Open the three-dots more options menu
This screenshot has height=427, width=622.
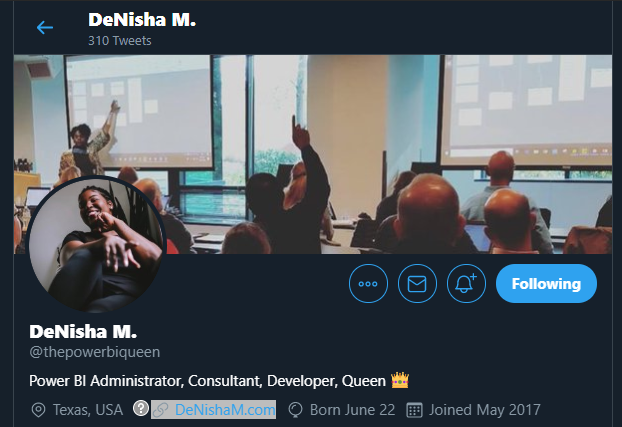(368, 283)
